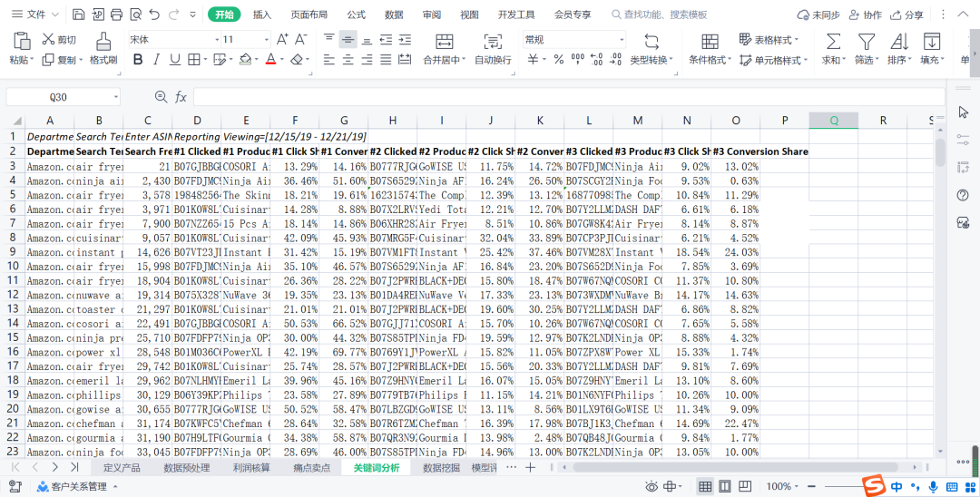Apply the fill color bucket
Screen dimensions: 980x497
click(245, 59)
